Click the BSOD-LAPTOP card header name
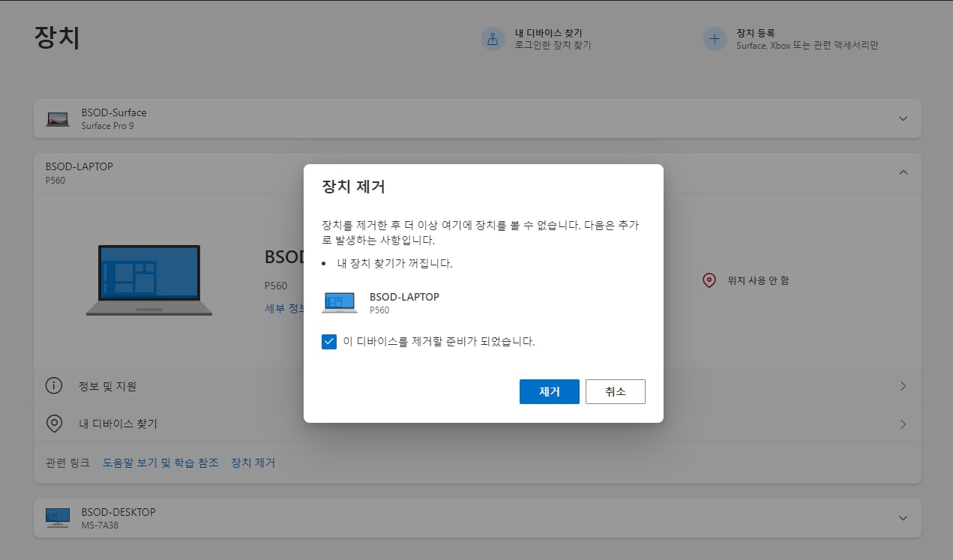Screen dimensions: 953x560 [79, 166]
